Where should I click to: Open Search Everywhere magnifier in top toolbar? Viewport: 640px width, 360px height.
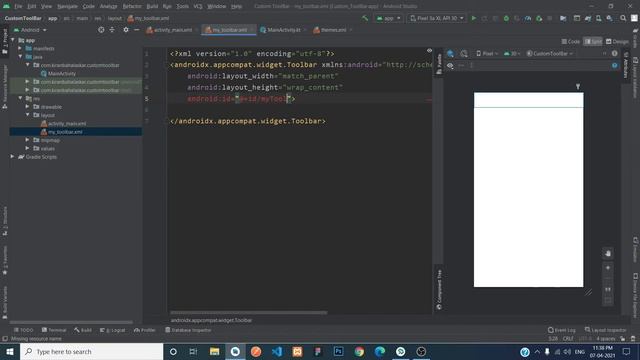tap(623, 18)
